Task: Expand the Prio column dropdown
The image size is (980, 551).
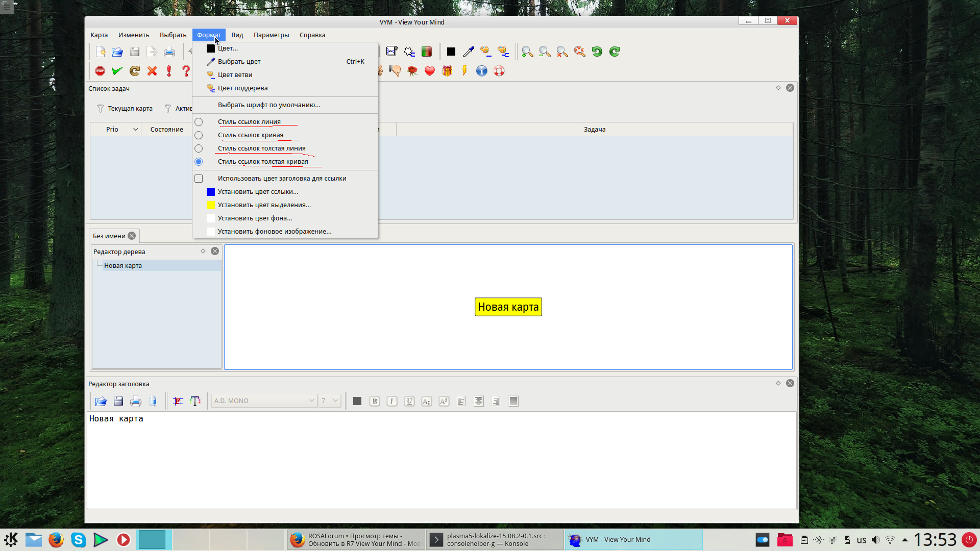Action: (135, 130)
